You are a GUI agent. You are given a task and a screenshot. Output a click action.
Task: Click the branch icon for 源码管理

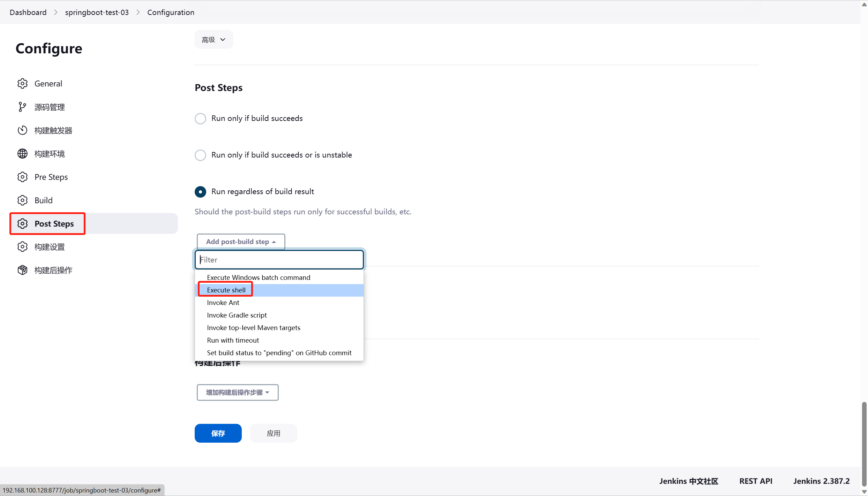point(22,107)
